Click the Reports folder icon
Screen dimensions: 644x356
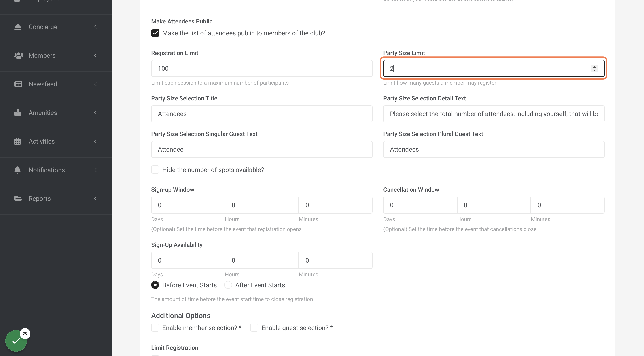click(x=18, y=199)
